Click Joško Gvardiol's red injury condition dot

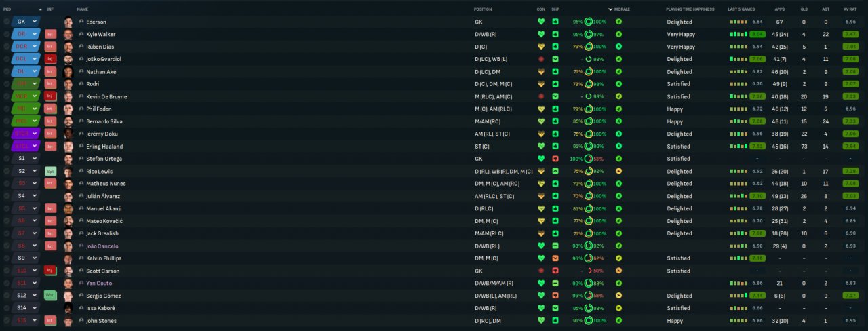541,59
